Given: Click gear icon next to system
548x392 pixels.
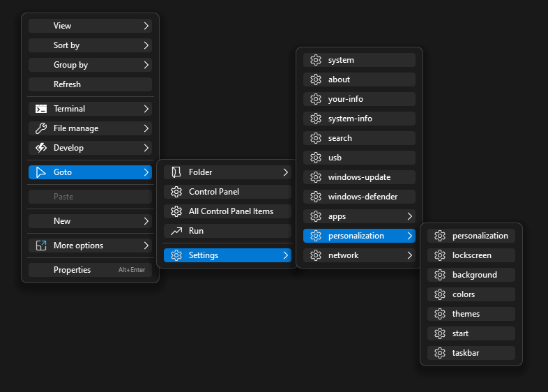Looking at the screenshot, I should coord(316,60).
